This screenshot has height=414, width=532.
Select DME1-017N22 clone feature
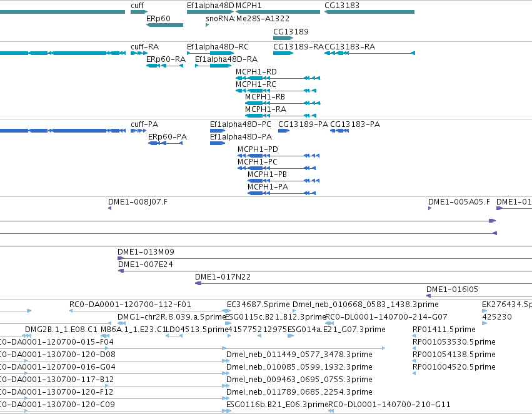(x=363, y=283)
